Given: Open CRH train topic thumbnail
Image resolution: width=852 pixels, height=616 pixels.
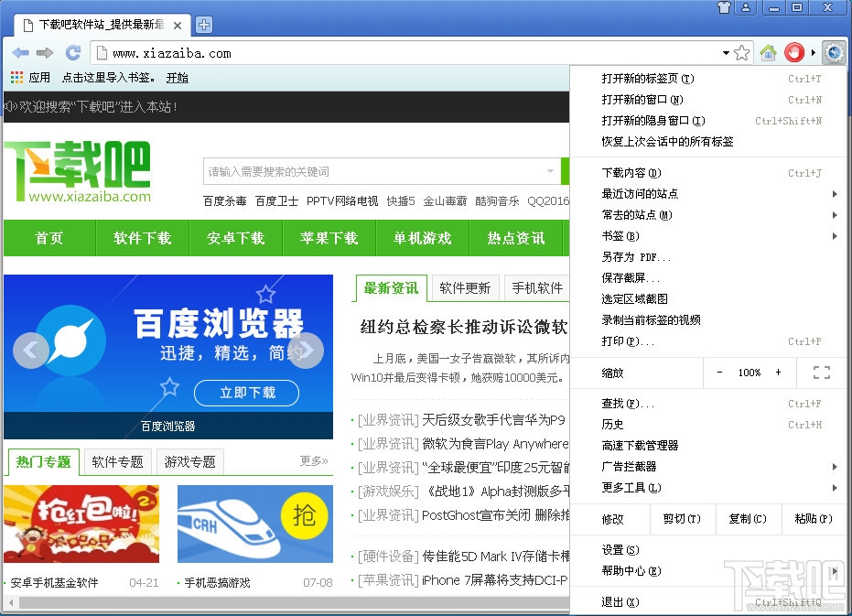Looking at the screenshot, I should click(x=255, y=524).
